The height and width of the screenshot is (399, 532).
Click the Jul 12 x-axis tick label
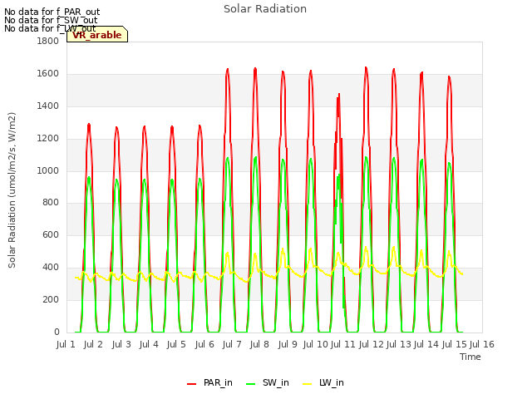pos(372,344)
